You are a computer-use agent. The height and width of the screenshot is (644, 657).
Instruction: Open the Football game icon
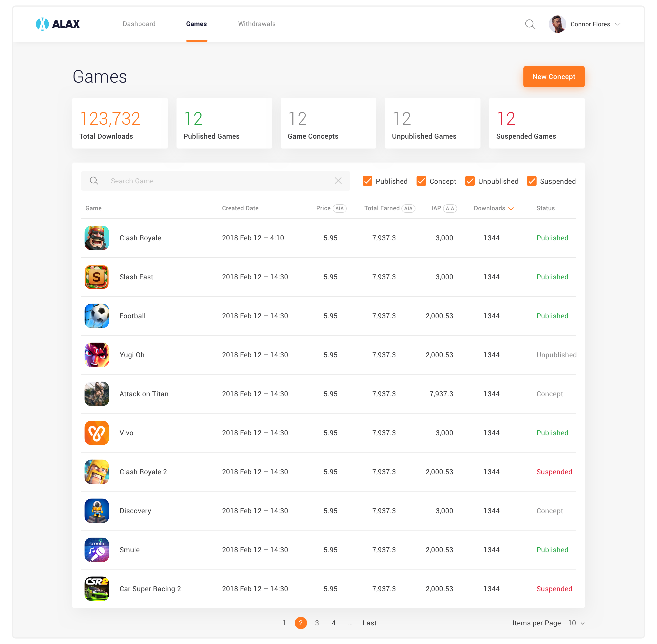click(x=97, y=316)
